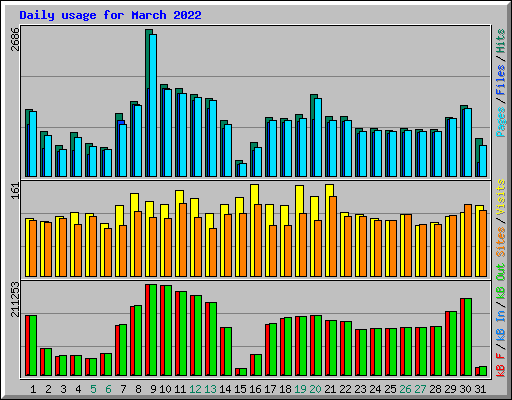Screen dimensions: 512x400
Task: Click the day 13 green kB bar
Action: tap(213, 339)
